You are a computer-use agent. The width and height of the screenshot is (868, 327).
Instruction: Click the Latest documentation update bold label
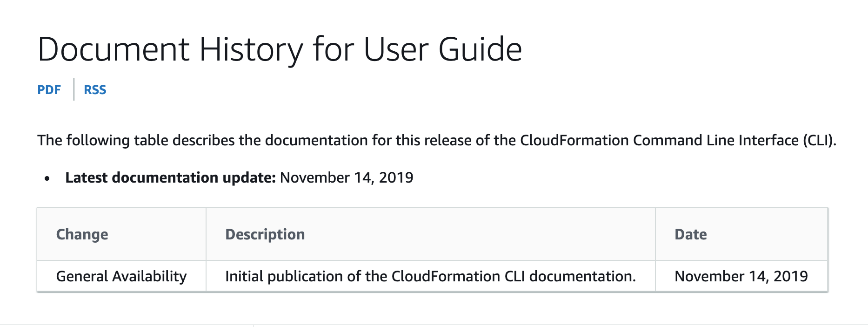[x=171, y=177]
